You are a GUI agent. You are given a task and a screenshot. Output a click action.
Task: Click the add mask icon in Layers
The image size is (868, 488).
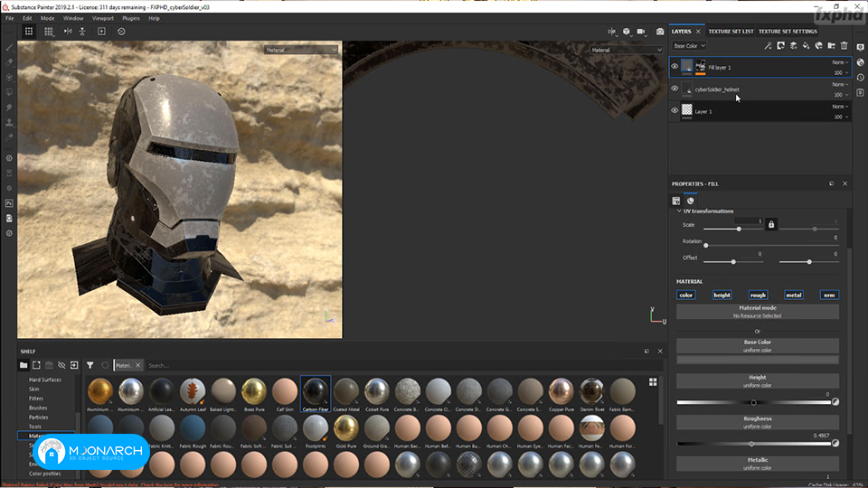[x=780, y=46]
